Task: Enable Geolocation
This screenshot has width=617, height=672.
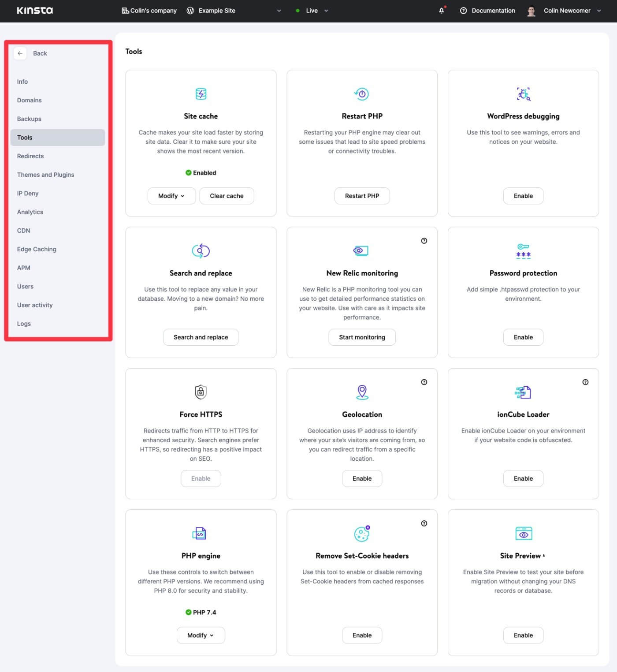Action: [362, 478]
